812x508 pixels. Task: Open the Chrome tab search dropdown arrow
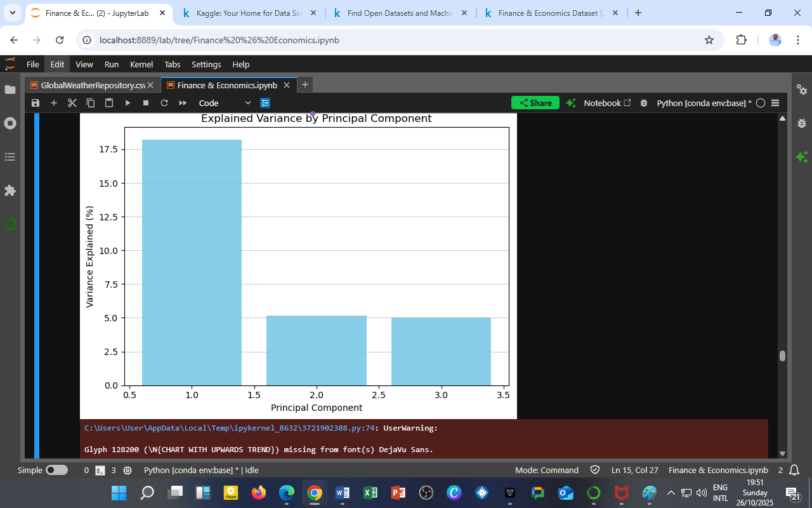(12, 13)
